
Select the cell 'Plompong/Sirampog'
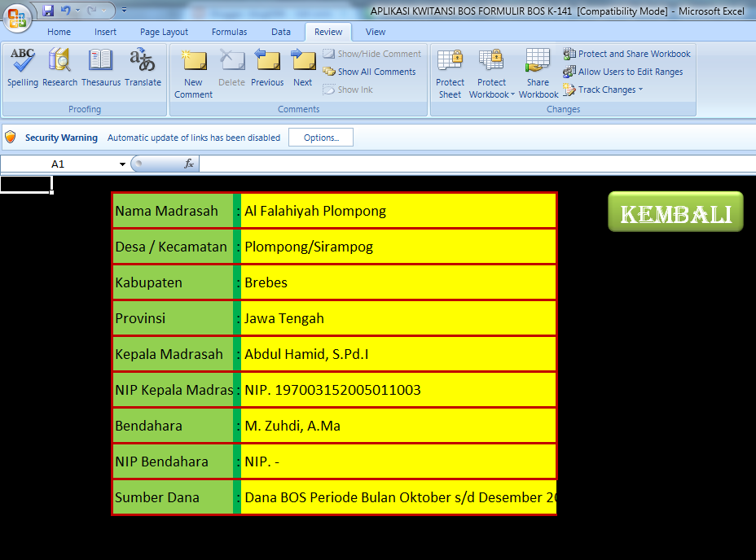398,247
